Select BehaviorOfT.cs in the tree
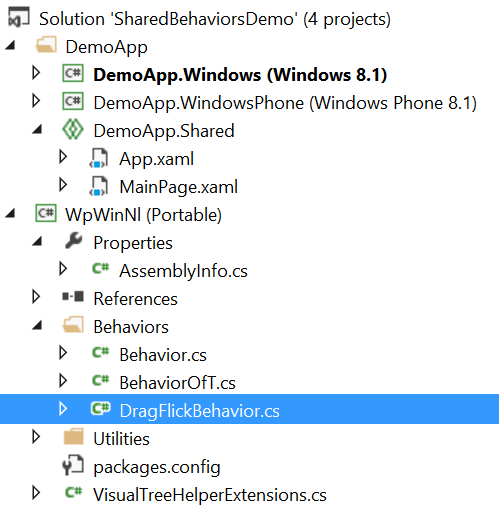The image size is (499, 522). point(177,383)
